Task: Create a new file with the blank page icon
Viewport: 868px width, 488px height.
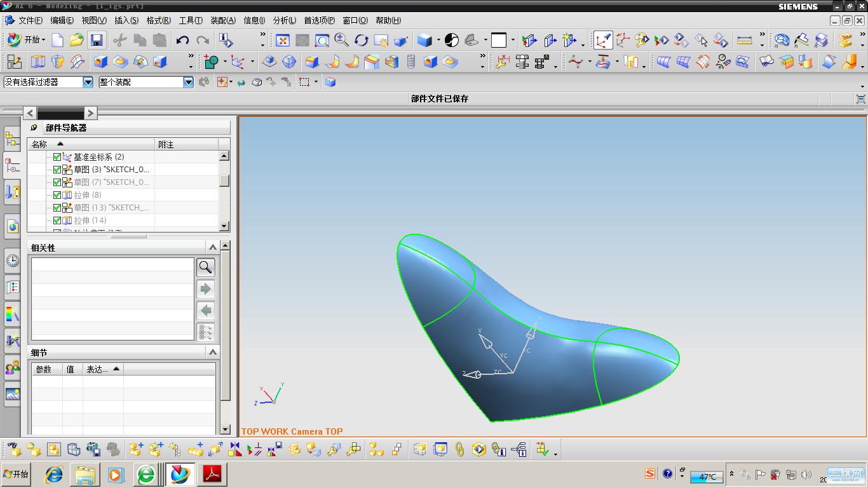Action: tap(57, 40)
